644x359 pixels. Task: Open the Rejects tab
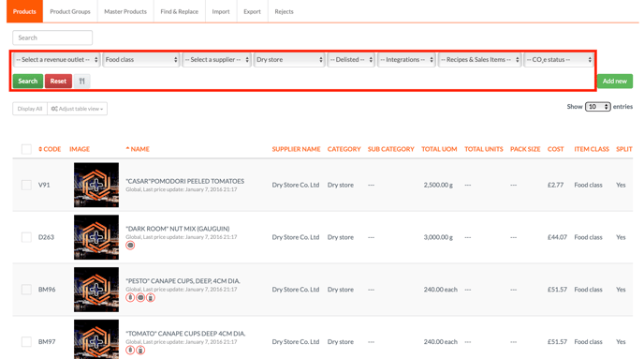click(285, 11)
